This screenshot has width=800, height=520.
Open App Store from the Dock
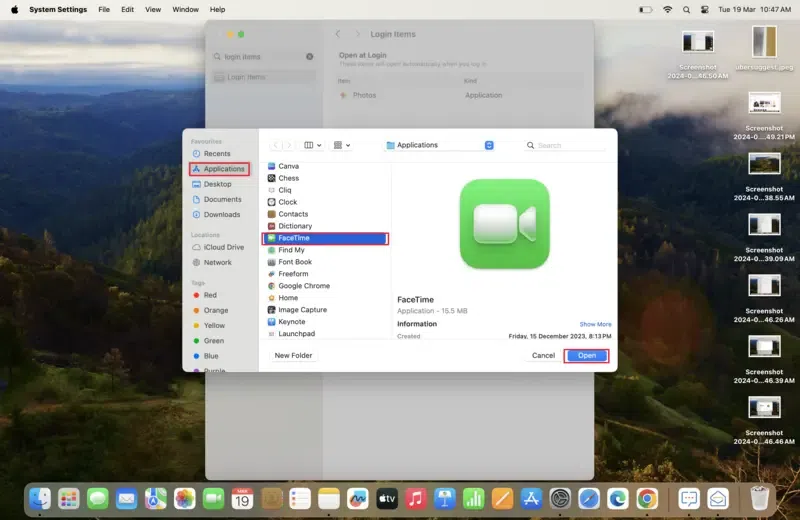(x=531, y=499)
